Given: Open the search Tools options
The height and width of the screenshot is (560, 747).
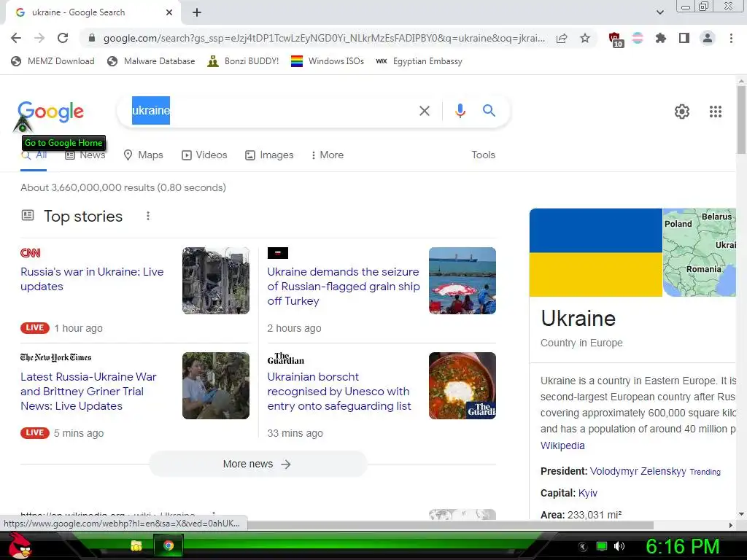Looking at the screenshot, I should 483,155.
